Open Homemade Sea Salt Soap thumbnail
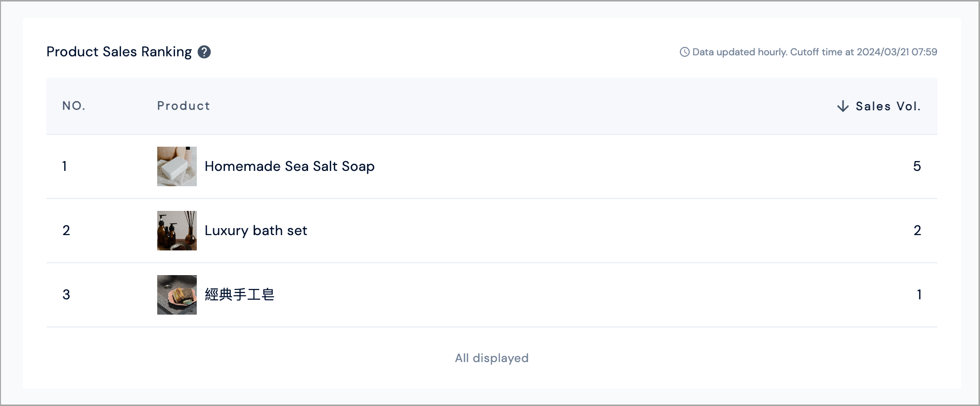980x406 pixels. click(177, 166)
